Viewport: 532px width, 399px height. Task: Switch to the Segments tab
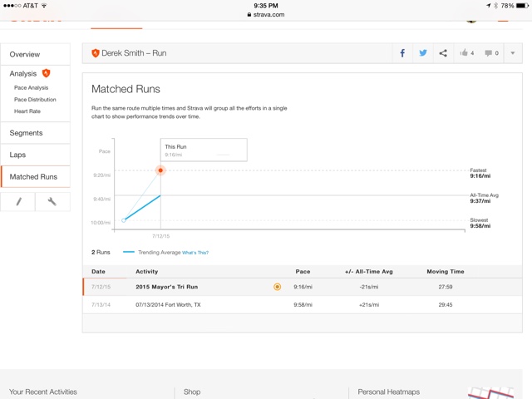pos(26,133)
